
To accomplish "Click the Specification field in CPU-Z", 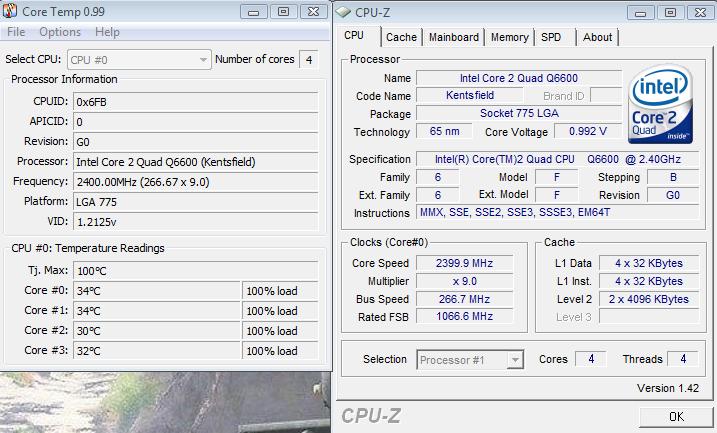I will [557, 159].
